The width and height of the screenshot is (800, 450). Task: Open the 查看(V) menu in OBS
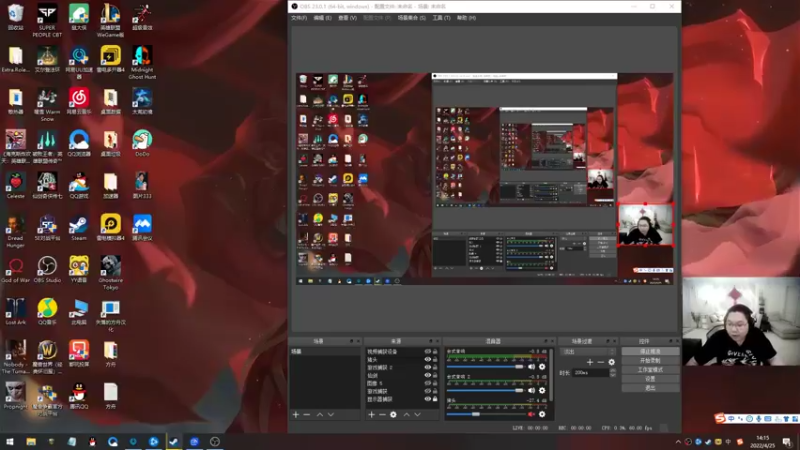[x=347, y=18]
